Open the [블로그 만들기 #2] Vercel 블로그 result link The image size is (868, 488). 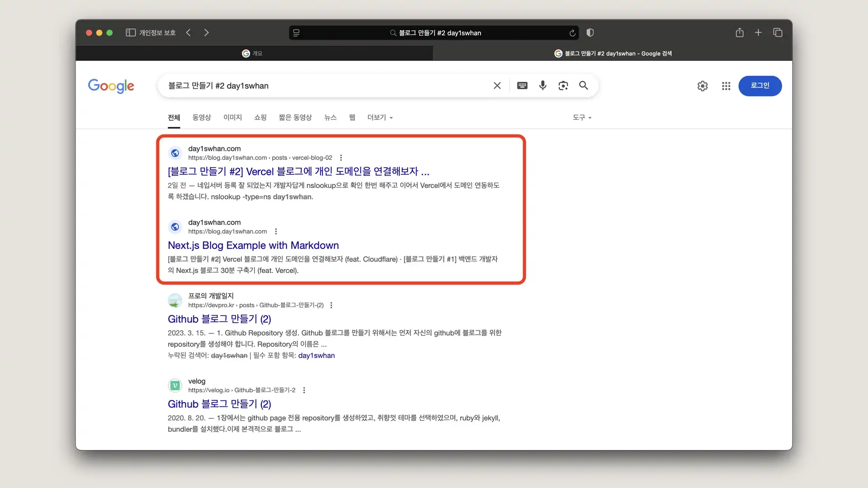(x=298, y=172)
